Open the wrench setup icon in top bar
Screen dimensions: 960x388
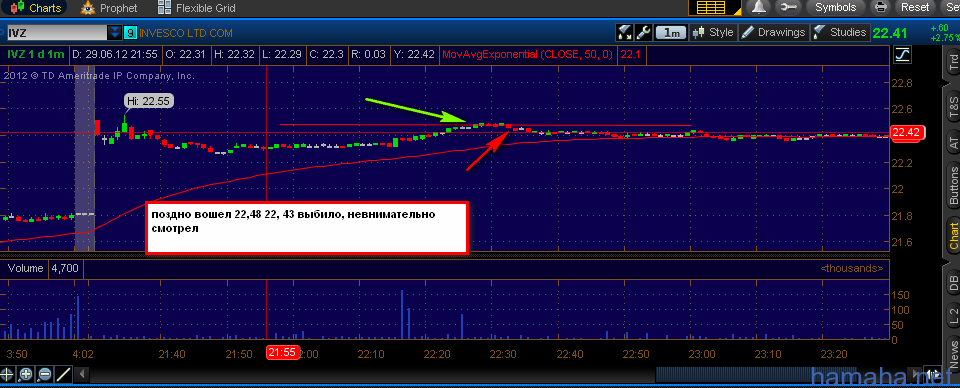[x=788, y=7]
